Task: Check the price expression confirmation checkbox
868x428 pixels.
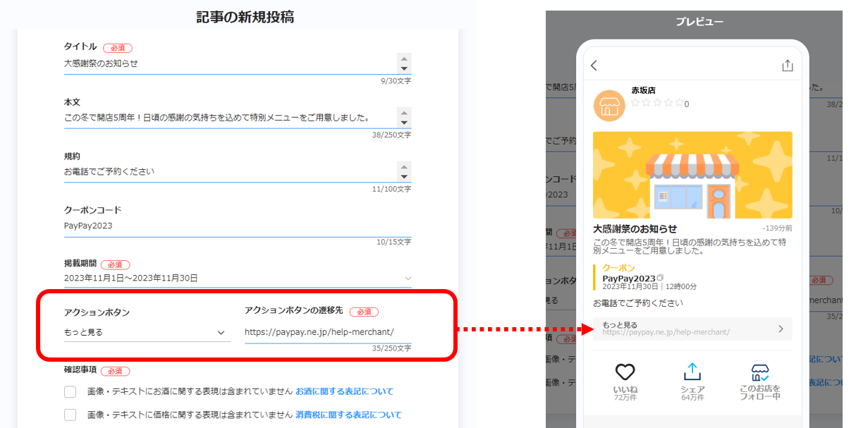Action: [x=70, y=415]
